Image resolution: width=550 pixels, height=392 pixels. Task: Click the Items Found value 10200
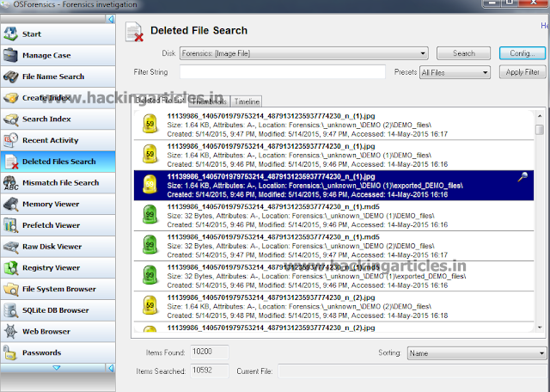pos(210,352)
